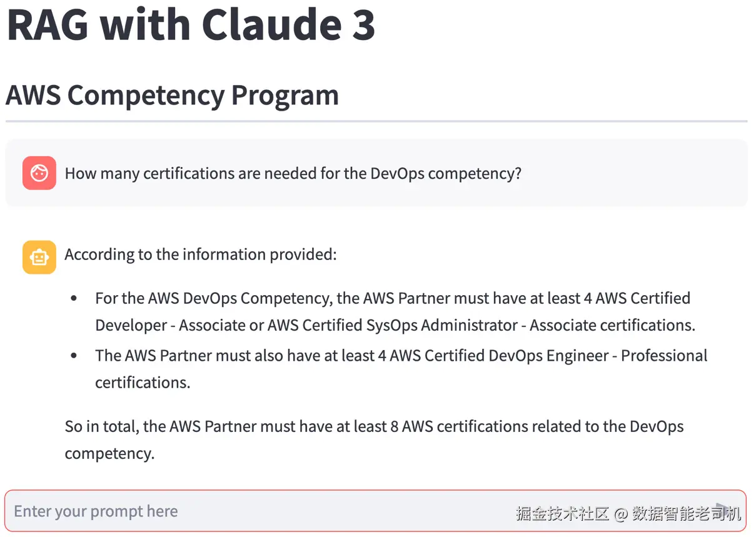Click the 'RAG with Claude 3' title
This screenshot has width=756, height=537.
(191, 24)
